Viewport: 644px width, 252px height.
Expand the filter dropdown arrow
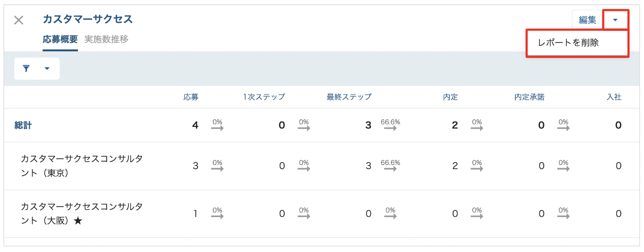pyautogui.click(x=47, y=69)
